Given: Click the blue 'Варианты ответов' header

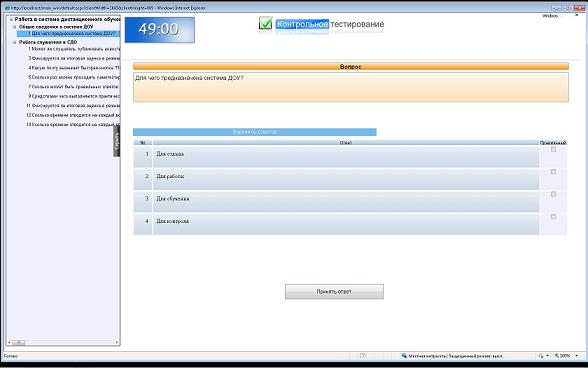Looking at the screenshot, I should [x=255, y=132].
